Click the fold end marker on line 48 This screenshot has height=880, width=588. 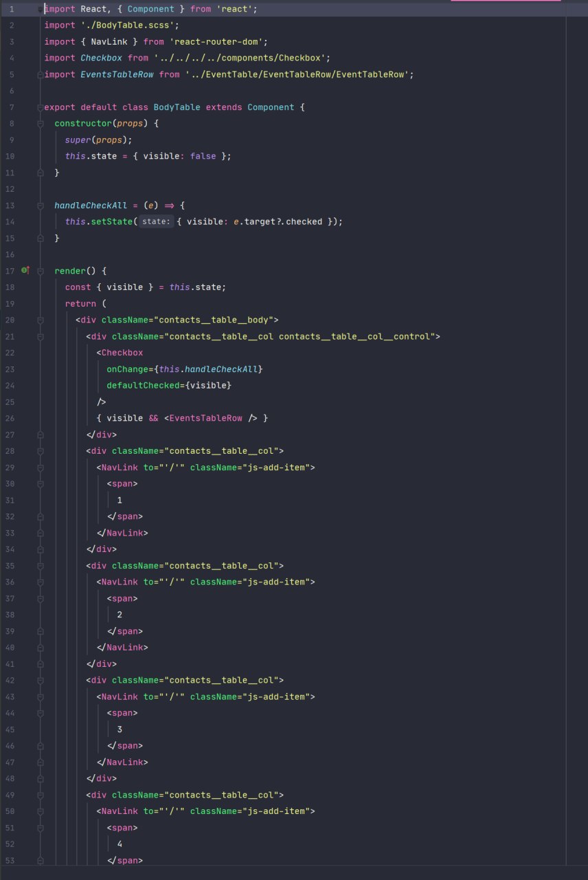pos(41,778)
